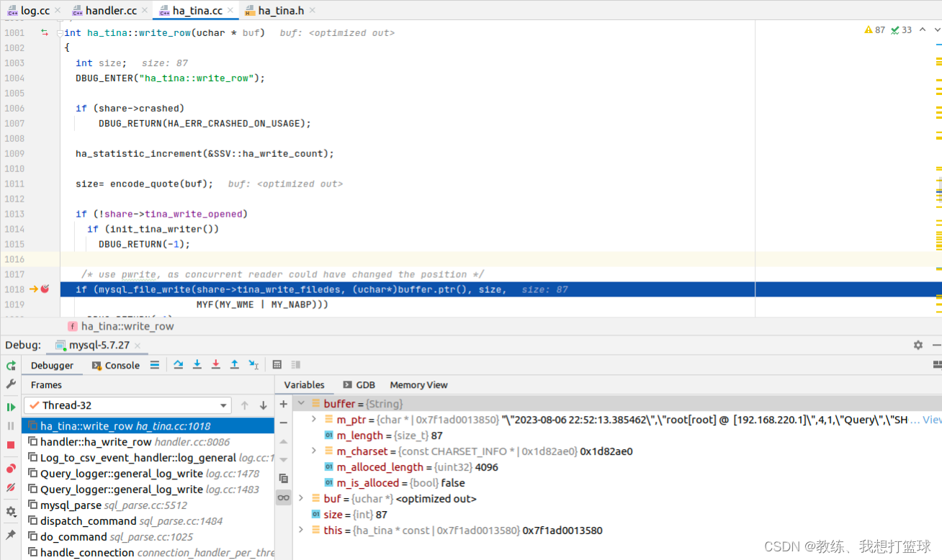Open Evaluate Expression calculator

[x=277, y=365]
